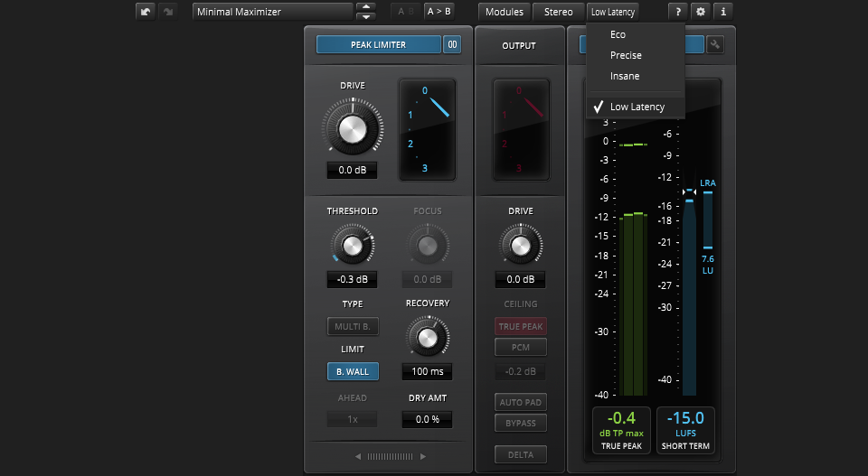Open settings via the gear icon

click(x=700, y=12)
